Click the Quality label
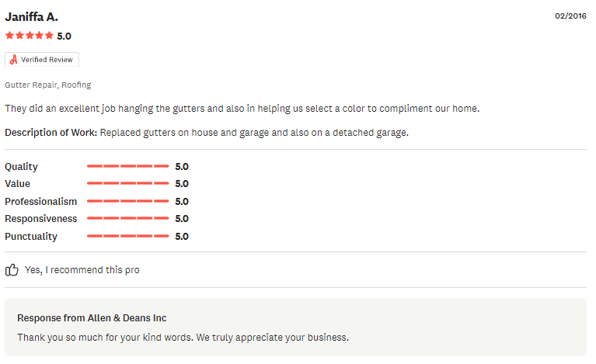Screen dimensions: 596x364 coord(21,167)
